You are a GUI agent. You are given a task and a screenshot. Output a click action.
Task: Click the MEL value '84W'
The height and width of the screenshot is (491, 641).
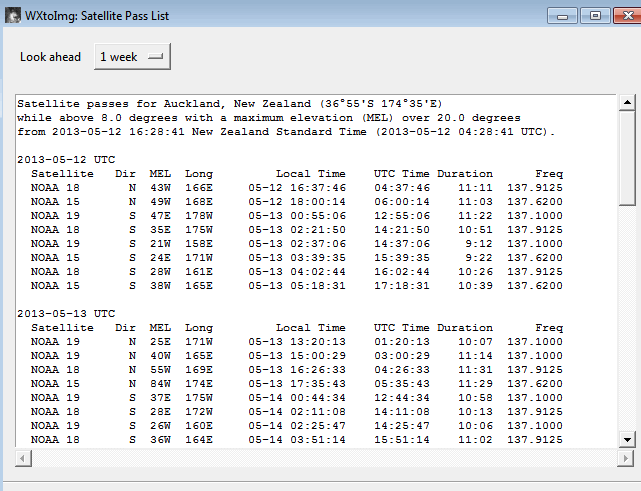160,383
